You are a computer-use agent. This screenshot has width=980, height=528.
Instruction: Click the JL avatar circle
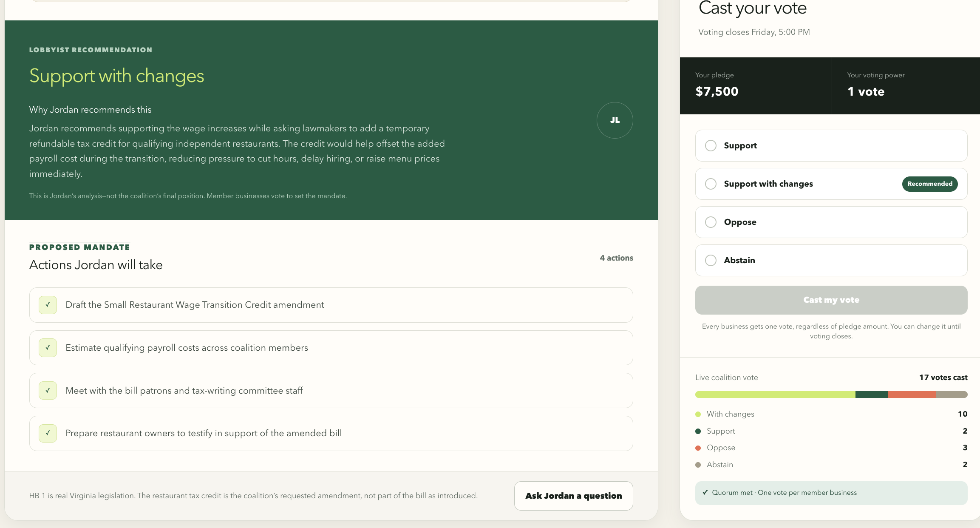pyautogui.click(x=615, y=120)
